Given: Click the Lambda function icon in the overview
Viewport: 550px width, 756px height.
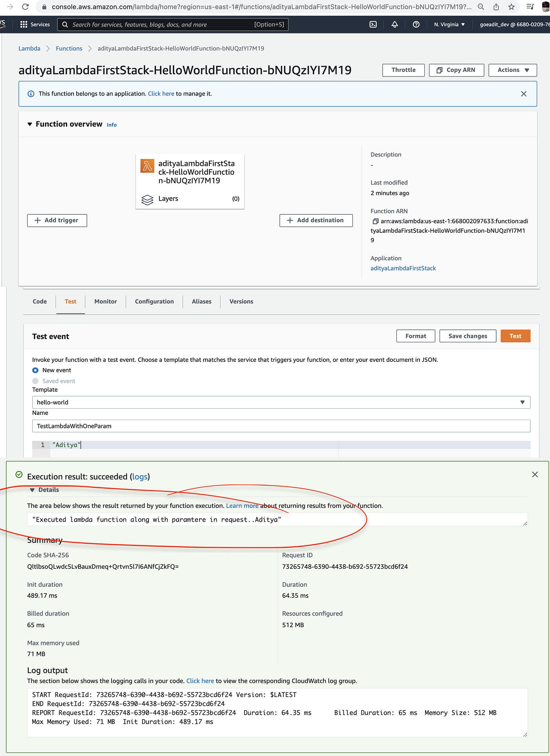Looking at the screenshot, I should [x=147, y=166].
